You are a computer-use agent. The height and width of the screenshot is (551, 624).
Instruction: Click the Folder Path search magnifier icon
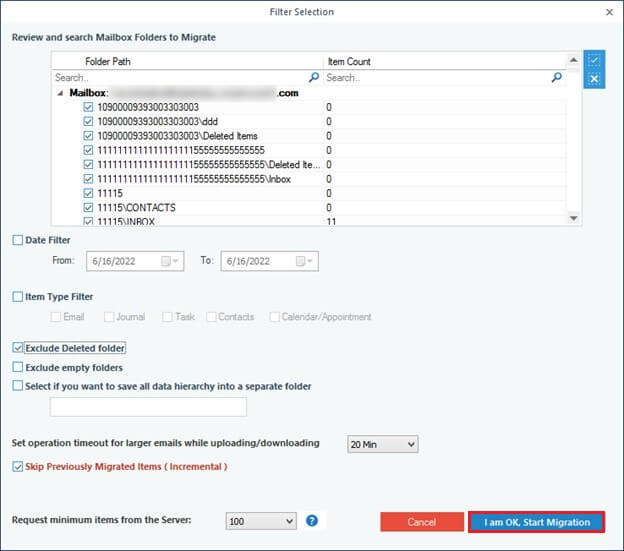314,77
